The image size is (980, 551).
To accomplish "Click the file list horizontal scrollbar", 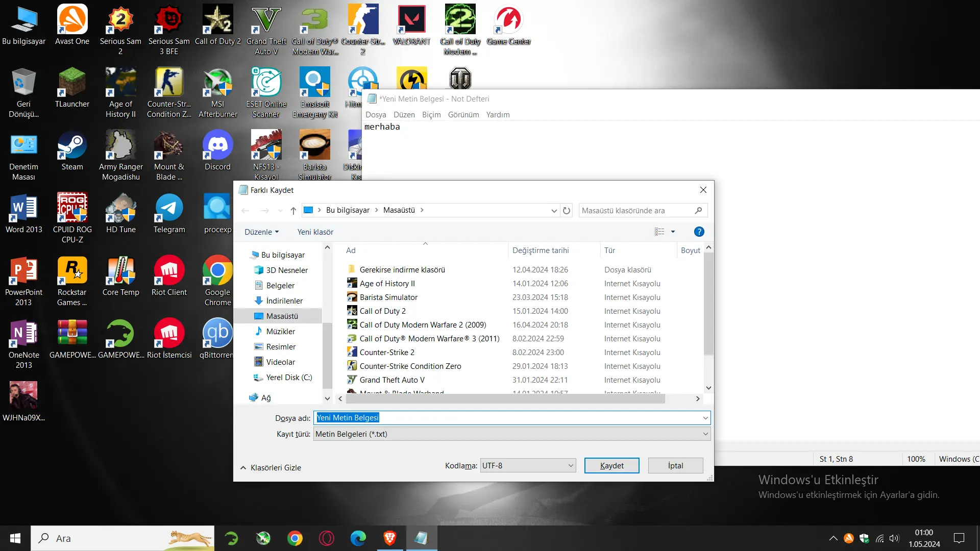I will (x=505, y=398).
